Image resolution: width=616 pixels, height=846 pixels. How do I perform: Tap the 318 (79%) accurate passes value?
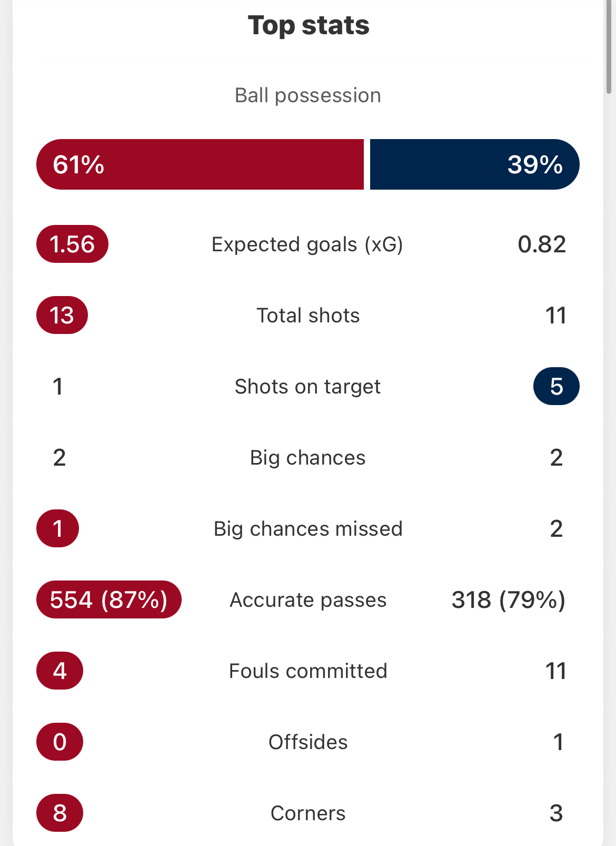click(509, 600)
